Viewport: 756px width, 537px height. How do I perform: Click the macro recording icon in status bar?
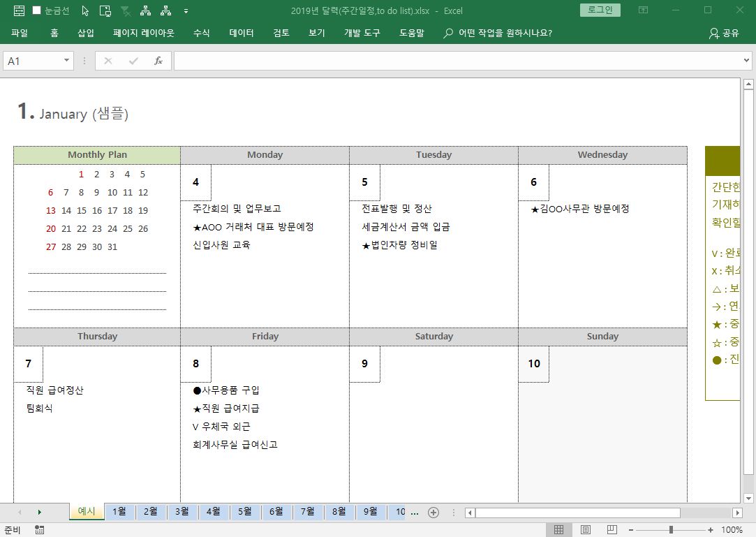point(40,530)
